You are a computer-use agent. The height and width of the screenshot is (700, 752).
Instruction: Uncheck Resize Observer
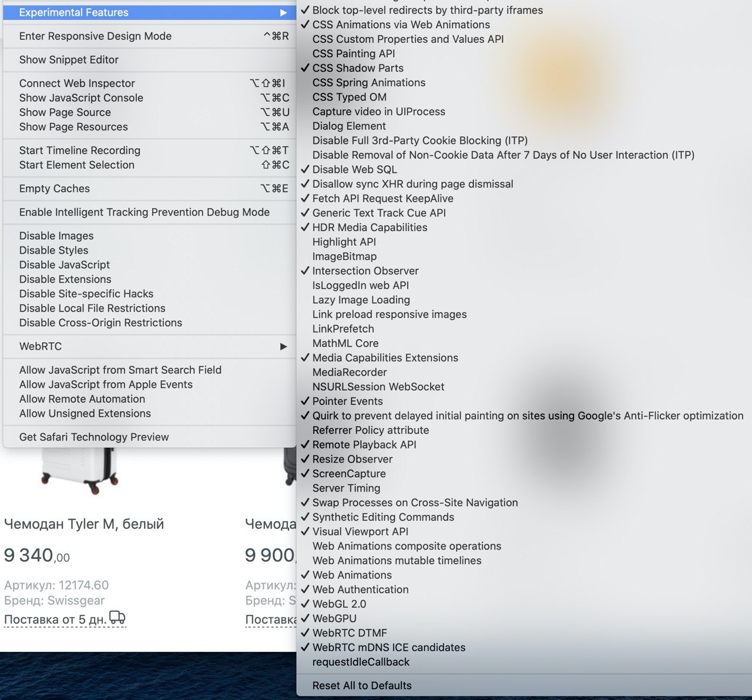(x=524, y=459)
